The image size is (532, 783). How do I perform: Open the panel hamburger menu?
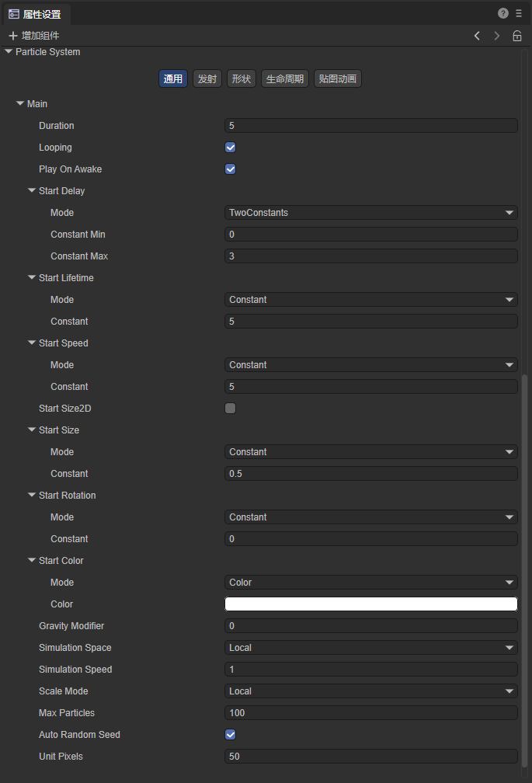coord(519,13)
